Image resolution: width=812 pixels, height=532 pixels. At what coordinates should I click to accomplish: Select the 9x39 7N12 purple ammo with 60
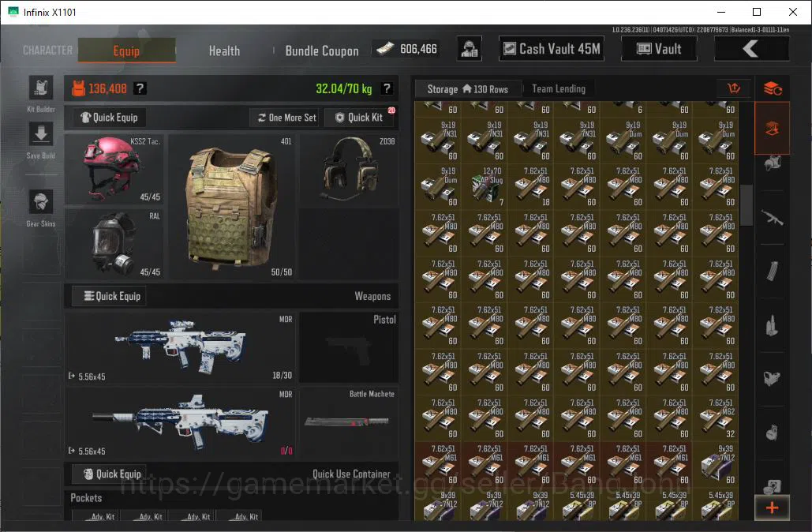coord(717,464)
